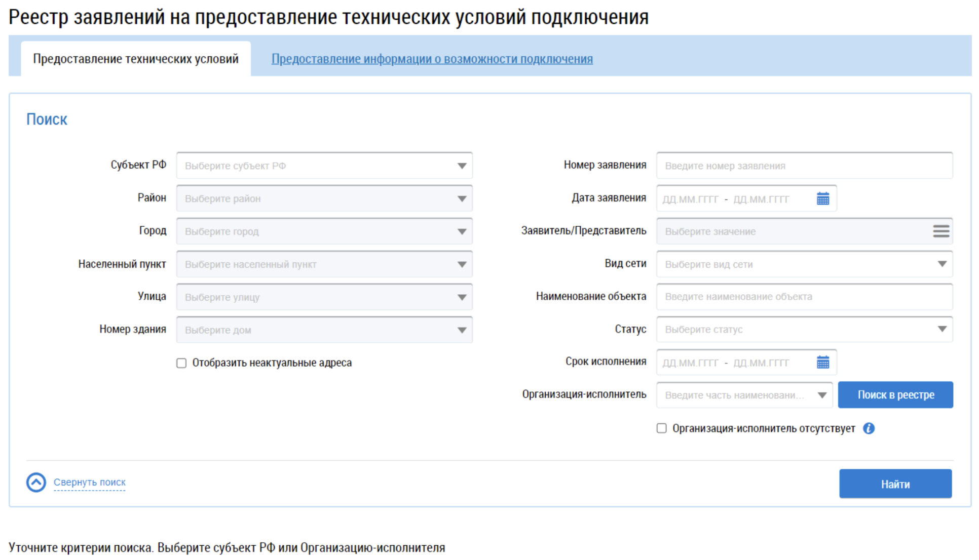Open the Срок исполнения calendar picker
The image size is (979, 560).
[822, 363]
